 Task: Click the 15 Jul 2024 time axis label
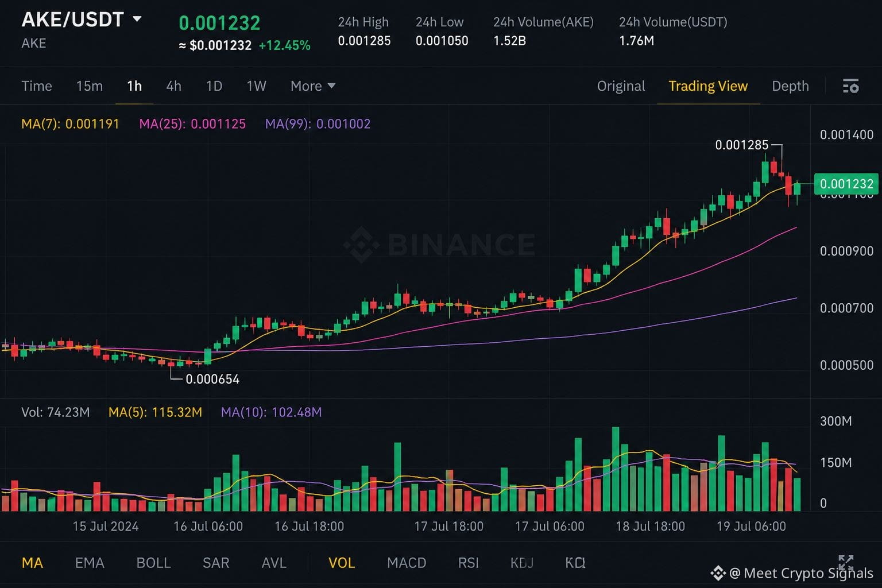[106, 527]
